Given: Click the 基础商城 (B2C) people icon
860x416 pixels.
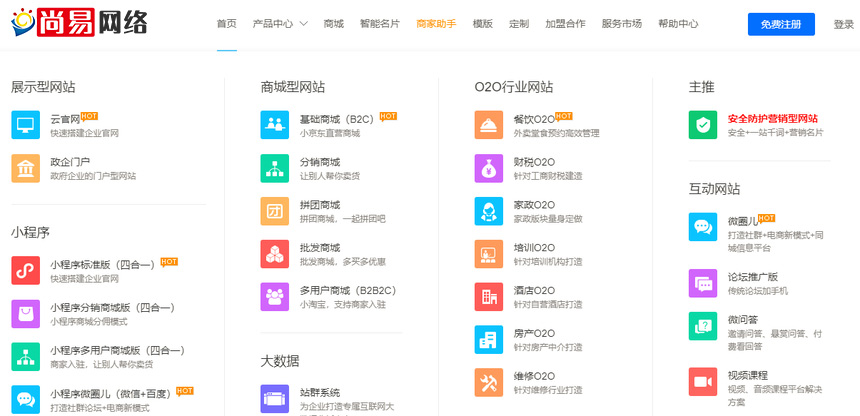Looking at the screenshot, I should tap(275, 125).
